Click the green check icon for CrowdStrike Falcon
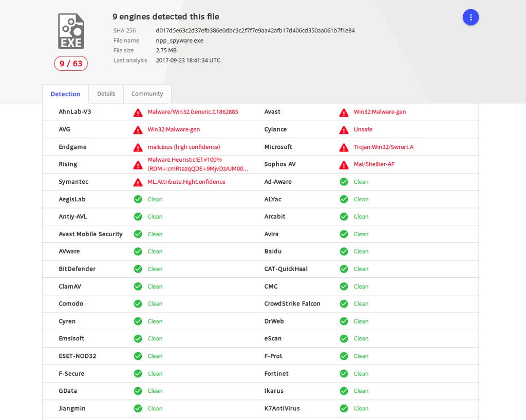 point(344,303)
